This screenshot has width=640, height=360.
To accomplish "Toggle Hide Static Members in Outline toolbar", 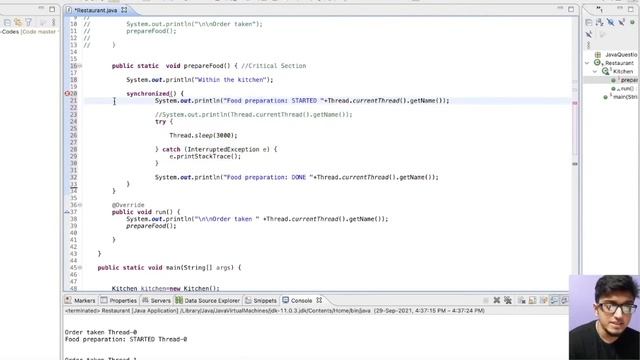I will click(x=622, y=22).
